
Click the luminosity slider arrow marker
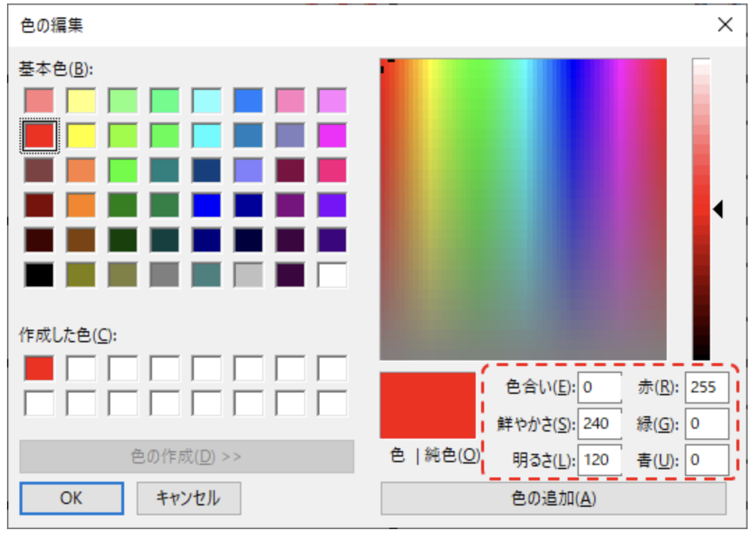(718, 208)
